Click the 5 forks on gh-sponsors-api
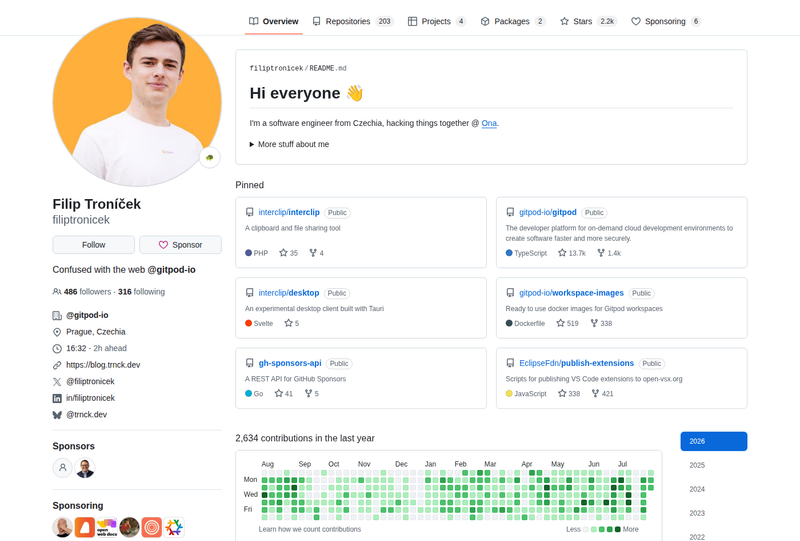This screenshot has height=541, width=800. click(312, 394)
